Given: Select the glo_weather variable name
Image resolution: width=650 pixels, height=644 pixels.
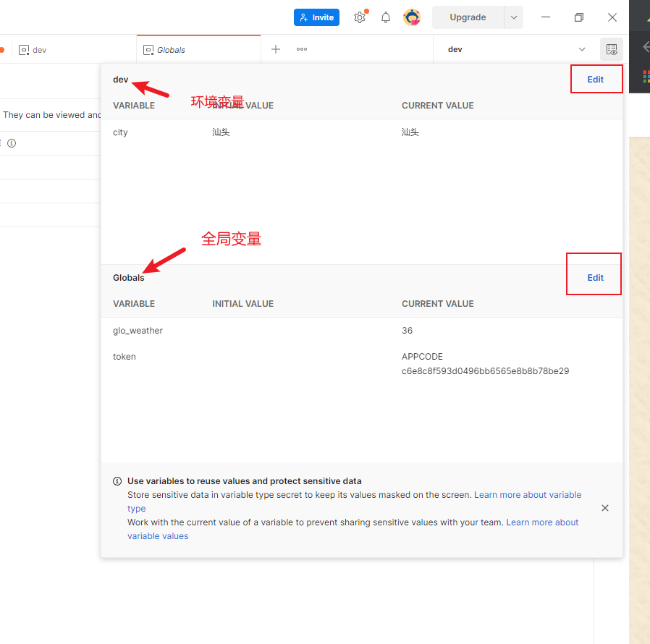Looking at the screenshot, I should coord(138,331).
